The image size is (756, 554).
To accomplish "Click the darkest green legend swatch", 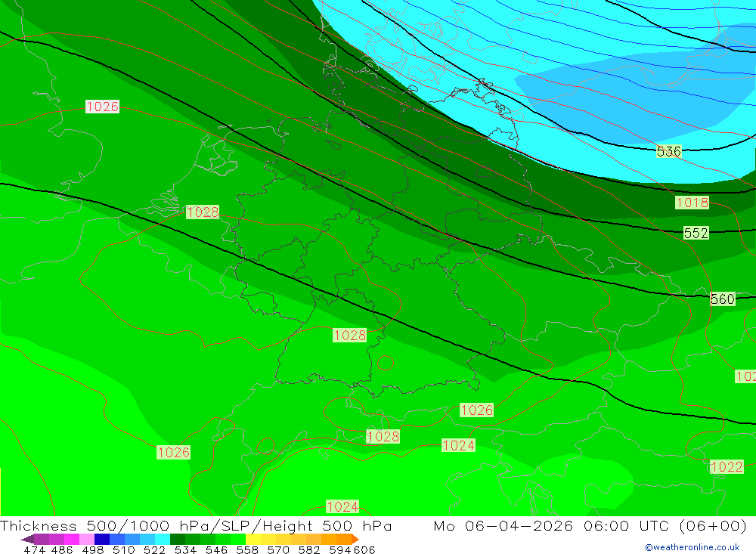I will click(178, 539).
